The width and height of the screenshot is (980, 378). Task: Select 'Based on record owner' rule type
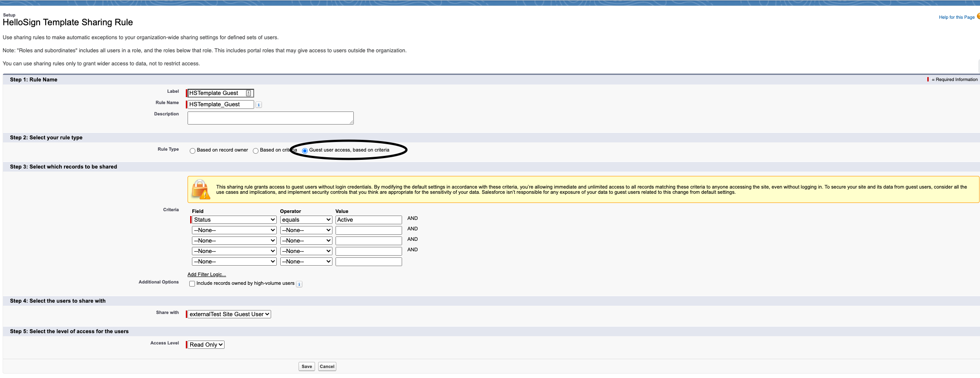pos(192,151)
